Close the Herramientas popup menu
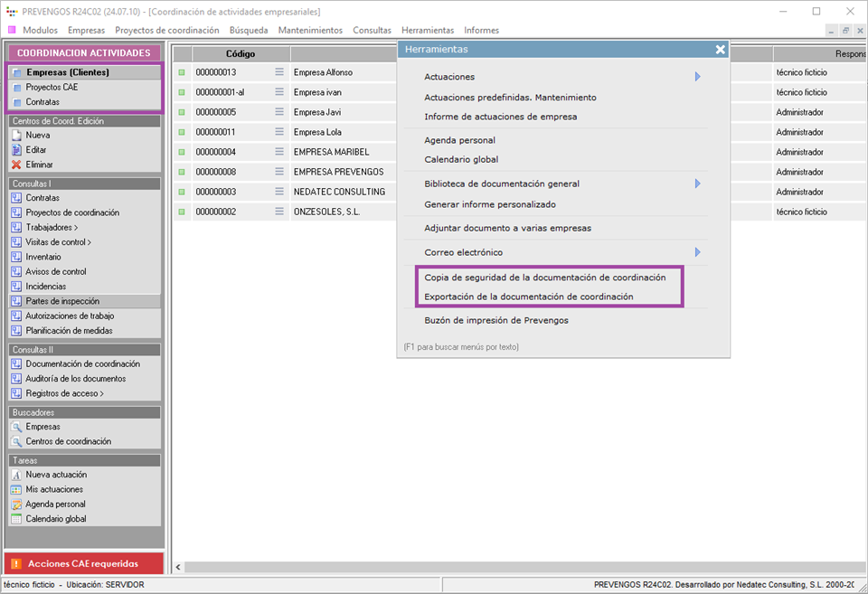The image size is (868, 594). (x=720, y=50)
